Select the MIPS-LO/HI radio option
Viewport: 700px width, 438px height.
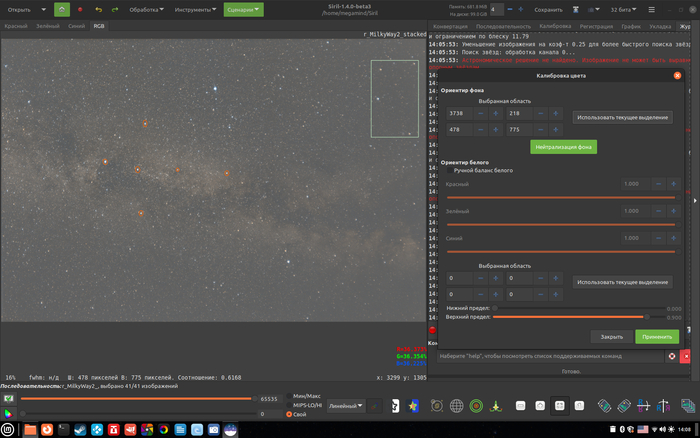click(290, 405)
